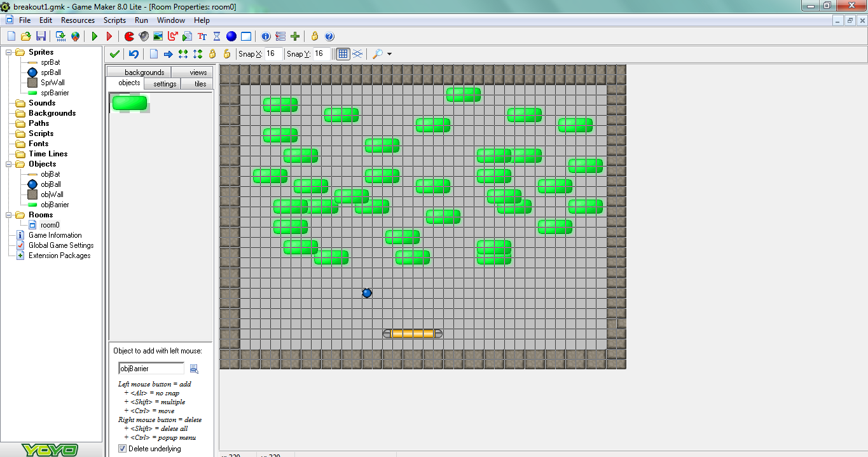Select green barrier preview in objects panel

[x=130, y=103]
